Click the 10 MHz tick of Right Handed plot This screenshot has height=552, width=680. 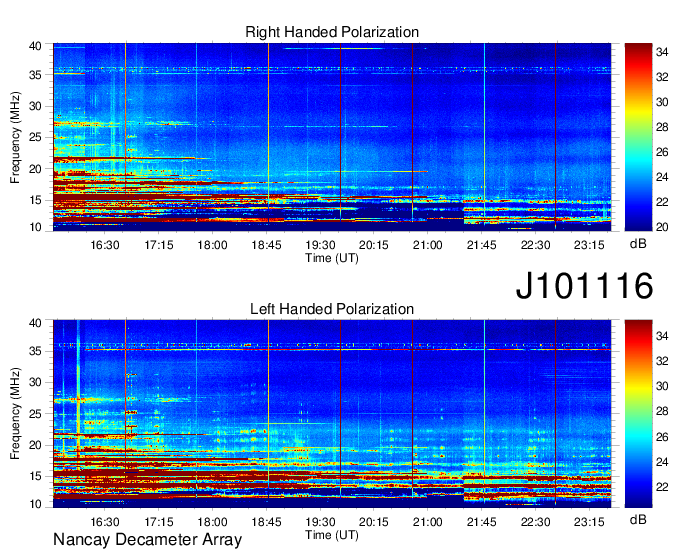[x=35, y=227]
